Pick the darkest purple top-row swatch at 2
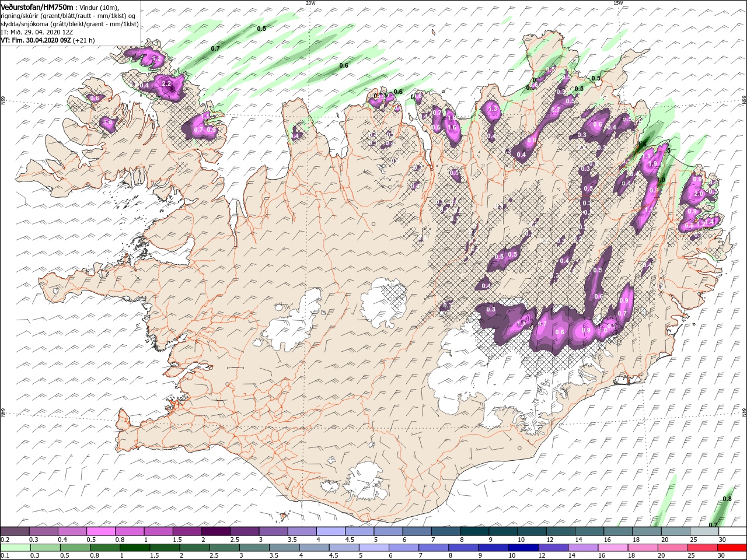The width and height of the screenshot is (747, 560). (215, 531)
